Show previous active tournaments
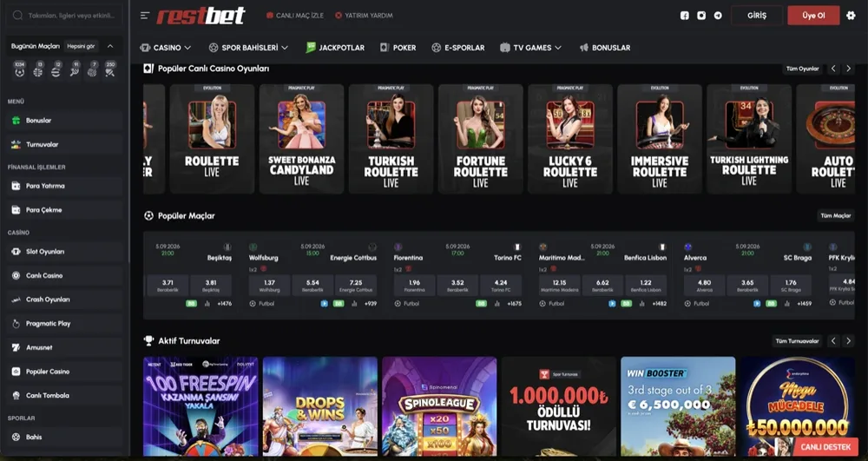The width and height of the screenshot is (868, 461). pyautogui.click(x=833, y=341)
